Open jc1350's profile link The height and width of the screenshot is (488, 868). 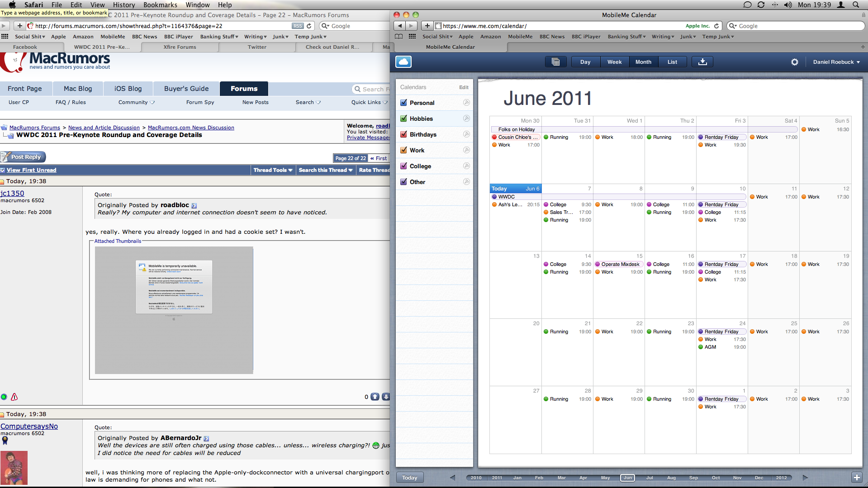(12, 193)
